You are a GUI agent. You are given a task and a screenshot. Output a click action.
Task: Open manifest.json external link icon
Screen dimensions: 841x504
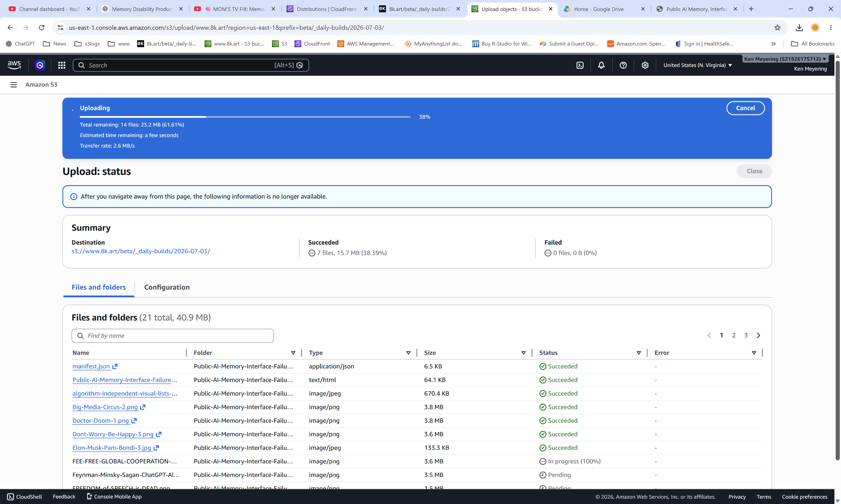[115, 366]
